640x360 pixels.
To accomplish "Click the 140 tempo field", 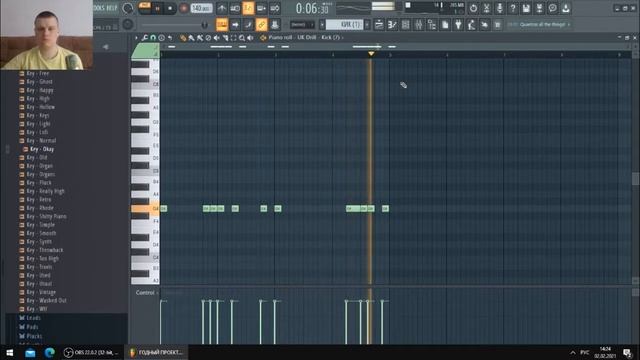I will [201, 8].
